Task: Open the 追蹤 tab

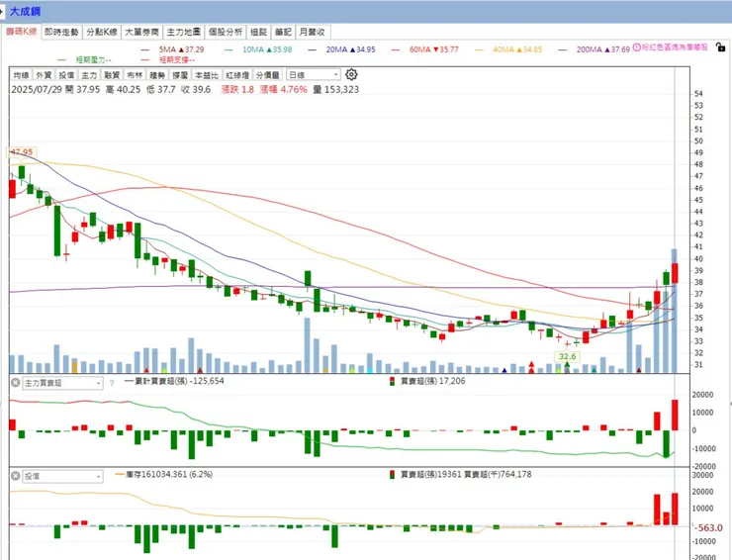Action: pyautogui.click(x=258, y=32)
